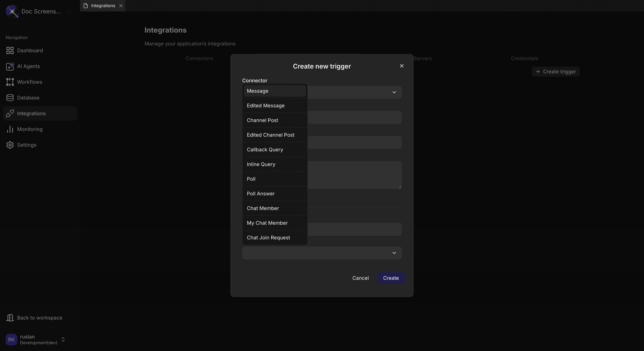Open the bottom dropdown in the trigger dialog
Image resolution: width=644 pixels, height=351 pixels.
pos(394,253)
